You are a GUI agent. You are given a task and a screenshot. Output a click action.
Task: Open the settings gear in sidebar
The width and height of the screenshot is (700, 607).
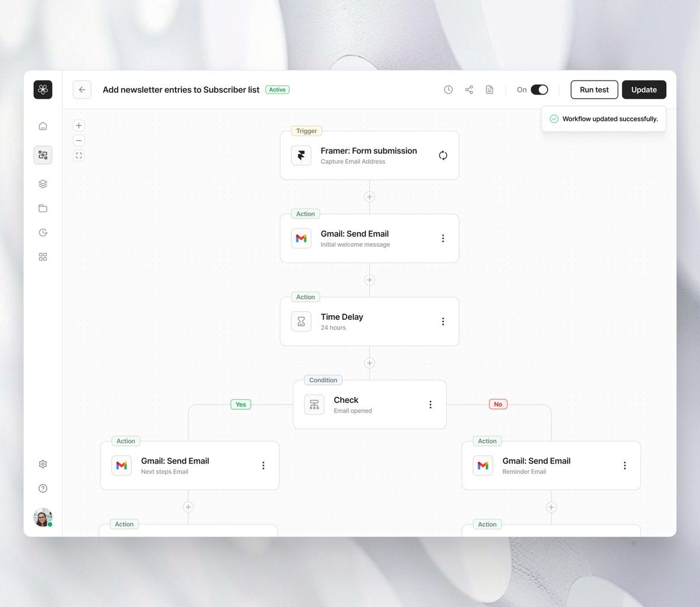(x=43, y=464)
